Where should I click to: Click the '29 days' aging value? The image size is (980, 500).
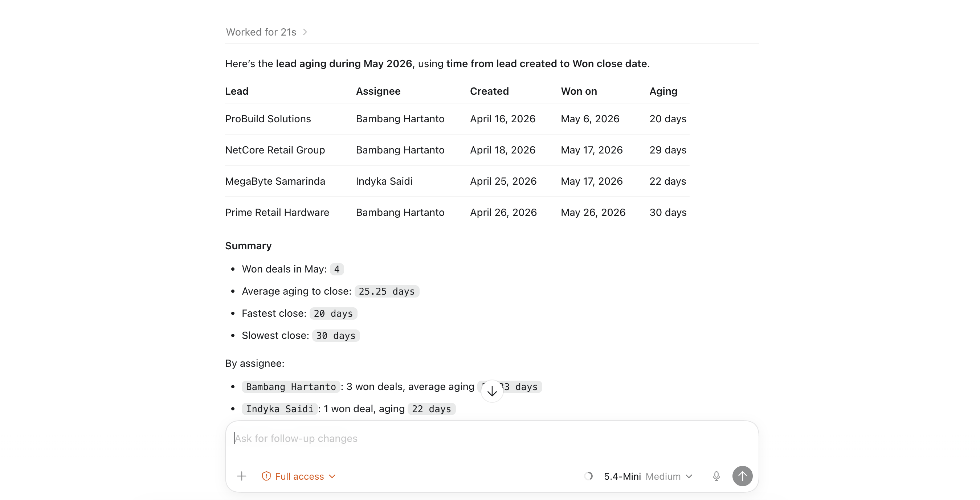[667, 150]
